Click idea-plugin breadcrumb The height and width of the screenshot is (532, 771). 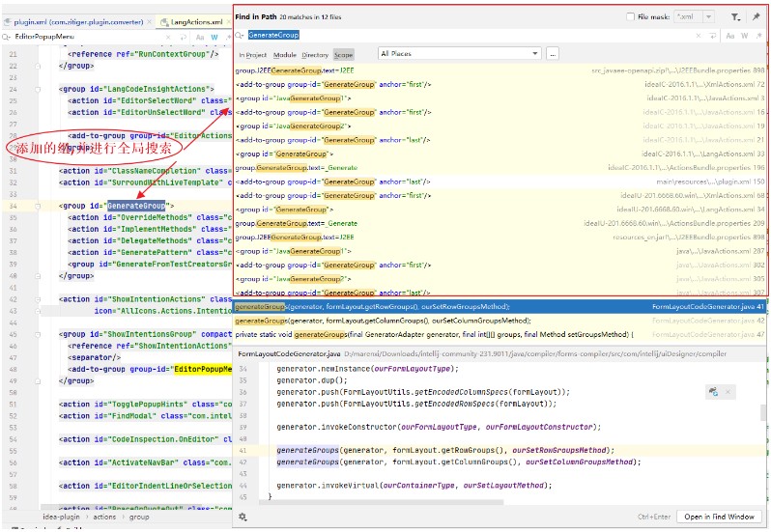coord(61,517)
